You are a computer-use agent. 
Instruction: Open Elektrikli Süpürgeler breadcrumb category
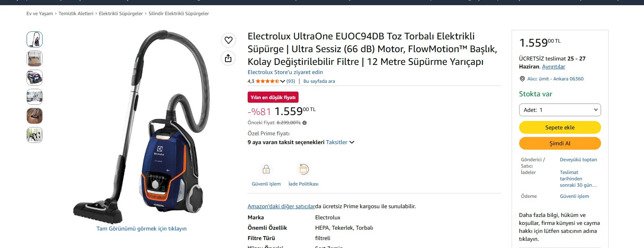tap(121, 14)
